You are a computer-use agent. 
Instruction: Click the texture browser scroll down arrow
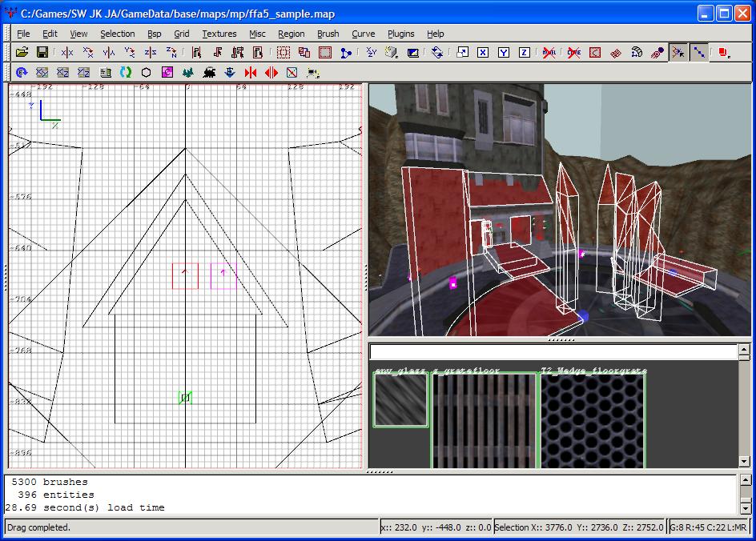coord(745,462)
